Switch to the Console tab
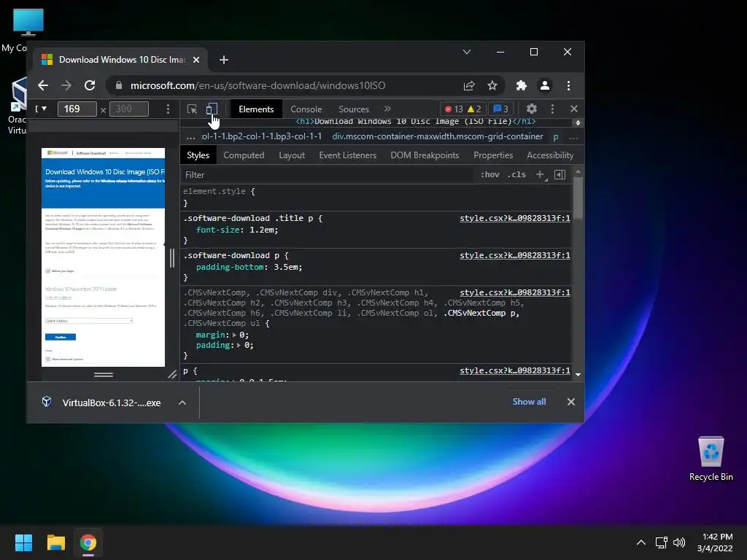 306,109
